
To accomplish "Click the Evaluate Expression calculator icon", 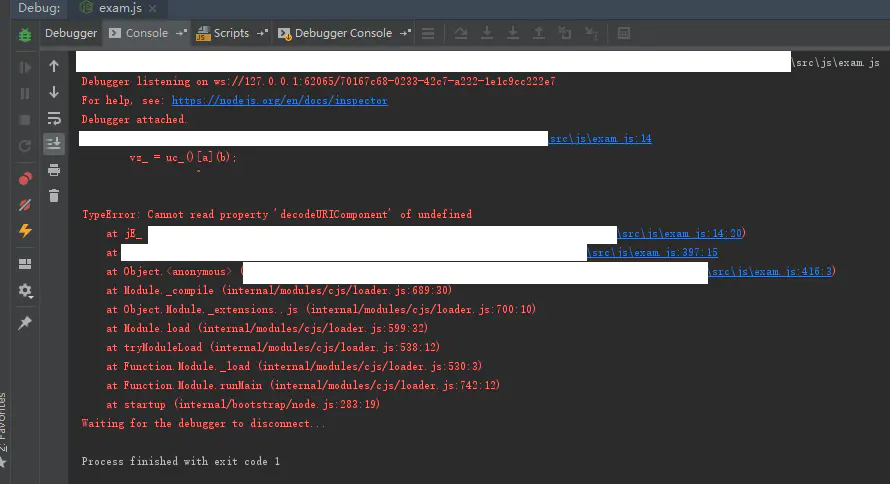I will coord(624,33).
